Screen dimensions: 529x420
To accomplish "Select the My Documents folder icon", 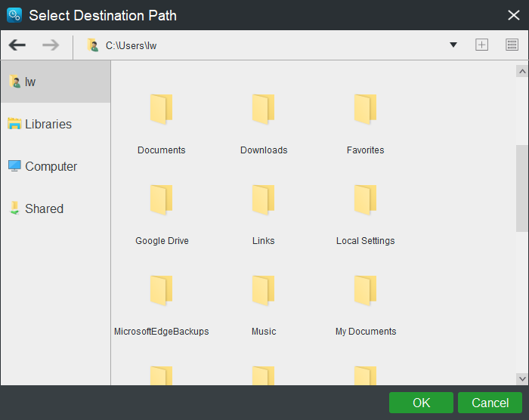I will point(365,291).
